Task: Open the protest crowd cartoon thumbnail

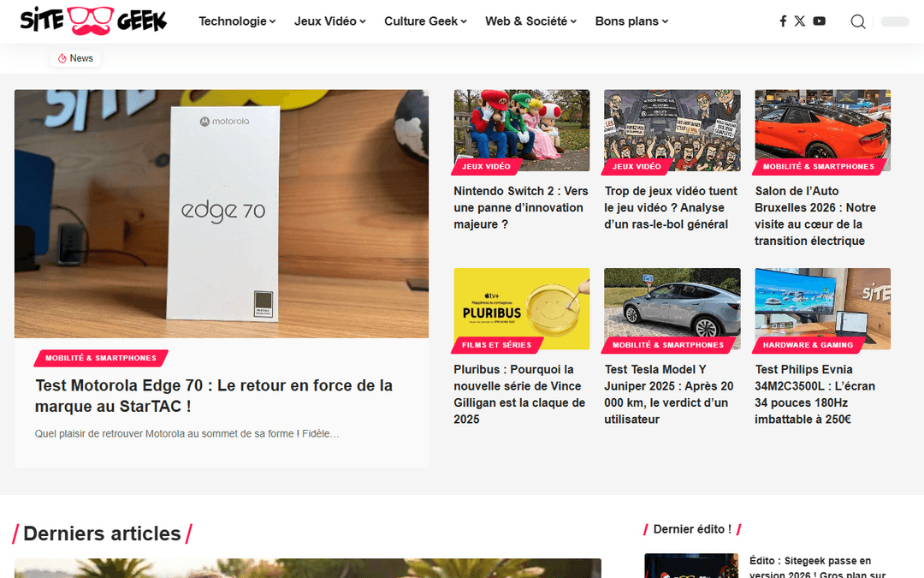Action: pos(672,130)
